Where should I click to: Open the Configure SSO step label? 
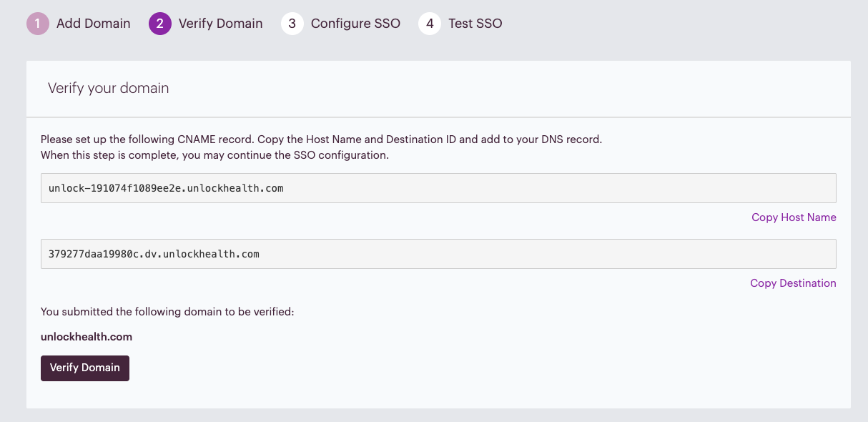click(355, 24)
